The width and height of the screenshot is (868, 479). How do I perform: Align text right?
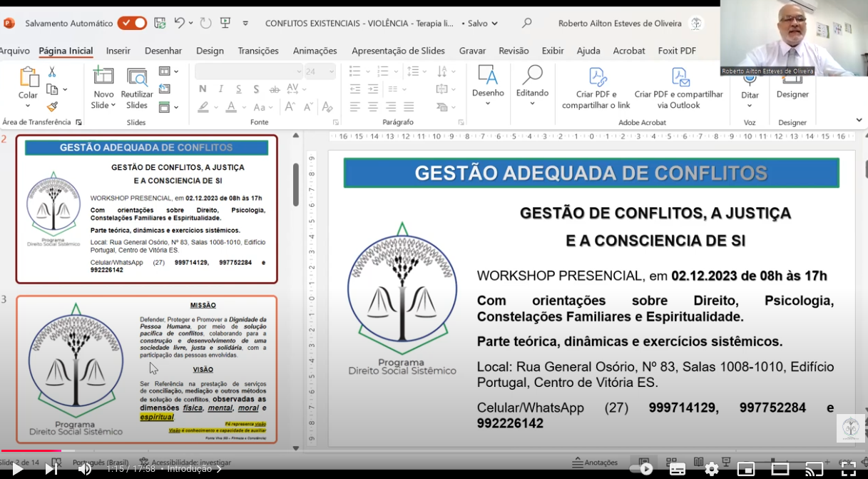click(391, 107)
